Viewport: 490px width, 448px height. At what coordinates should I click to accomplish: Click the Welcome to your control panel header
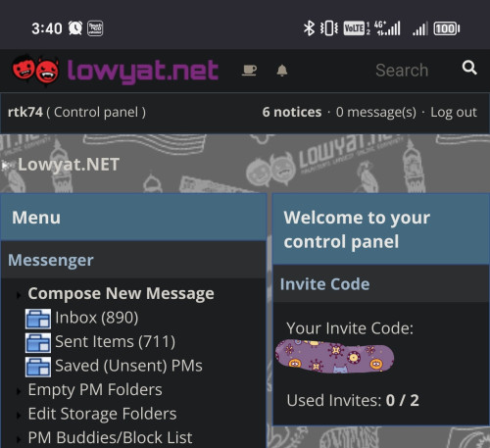(x=381, y=229)
